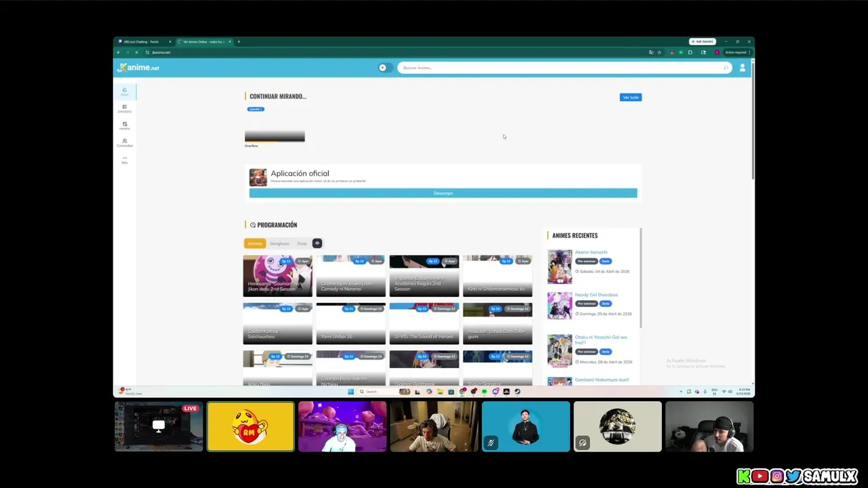Select the purple background streamer tile

pos(342,426)
